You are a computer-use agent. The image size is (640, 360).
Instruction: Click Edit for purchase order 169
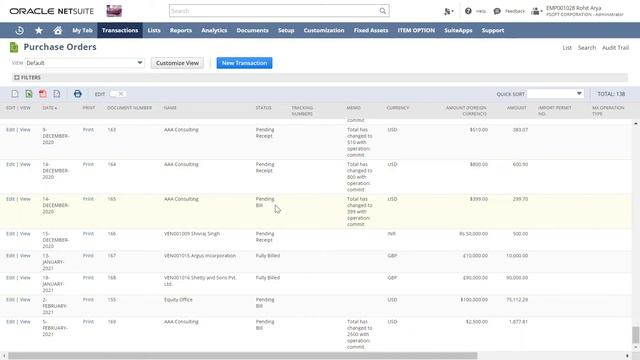click(10, 322)
